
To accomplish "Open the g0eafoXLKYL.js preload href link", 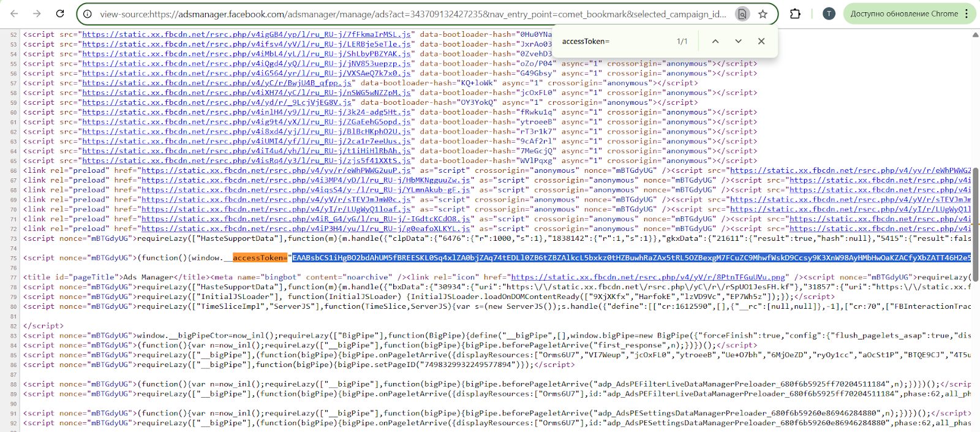I will 306,229.
